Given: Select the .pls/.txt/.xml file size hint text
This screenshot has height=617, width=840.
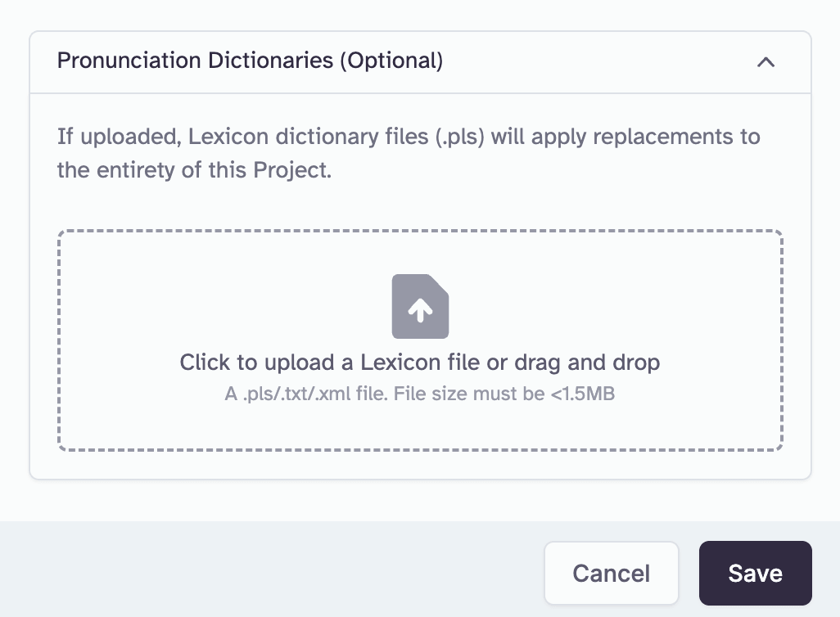Looking at the screenshot, I should click(x=420, y=394).
